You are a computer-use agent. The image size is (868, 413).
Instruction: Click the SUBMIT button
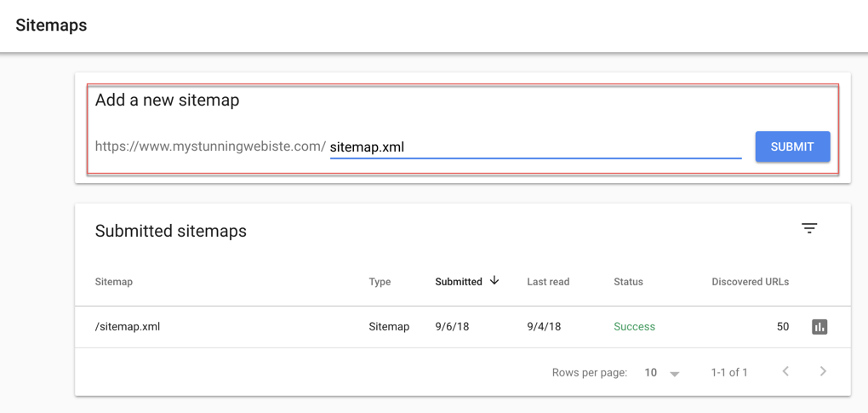(793, 146)
